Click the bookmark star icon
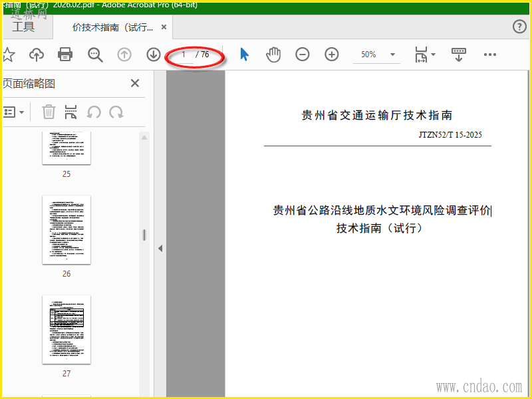The width and height of the screenshot is (532, 399). coord(9,55)
